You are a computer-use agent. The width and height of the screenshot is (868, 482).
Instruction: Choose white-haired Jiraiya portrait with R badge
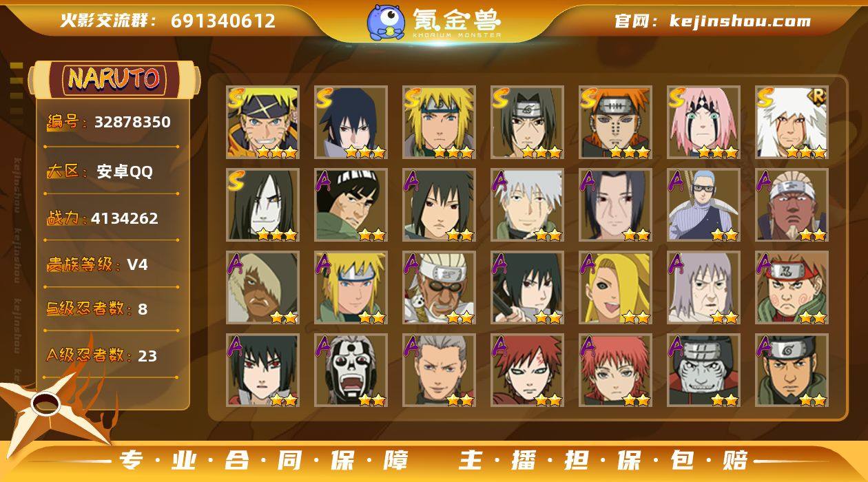(792, 122)
